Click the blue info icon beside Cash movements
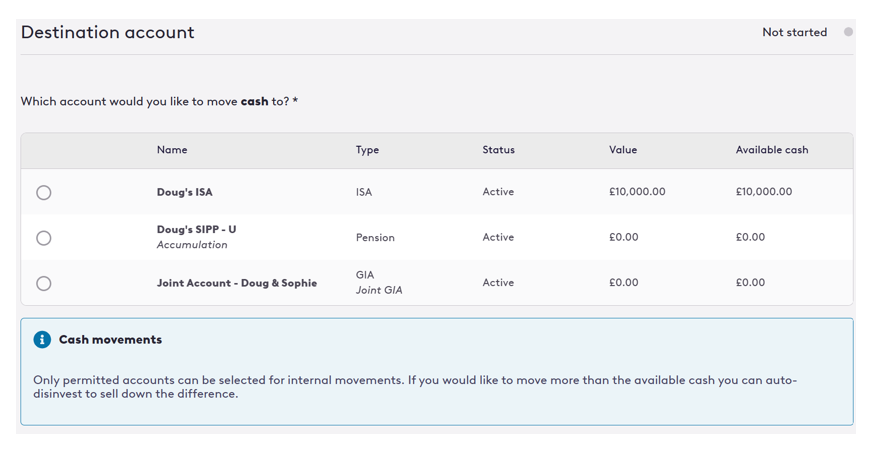 (x=42, y=340)
